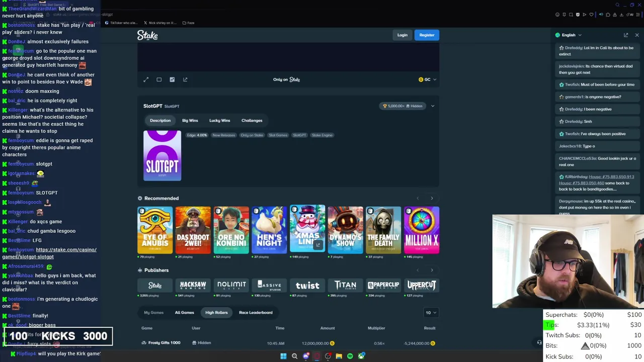Select the Nolimit City publisher tile

[x=231, y=286]
